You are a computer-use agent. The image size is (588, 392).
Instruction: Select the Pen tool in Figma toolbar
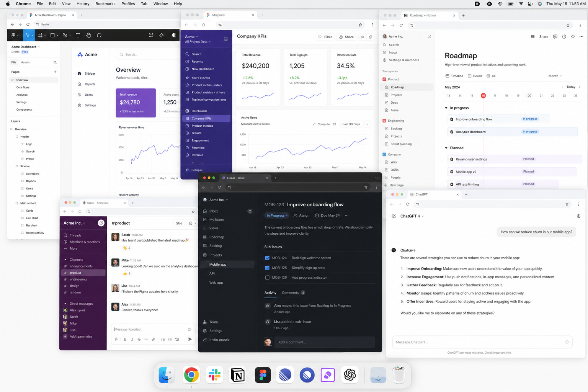point(65,35)
